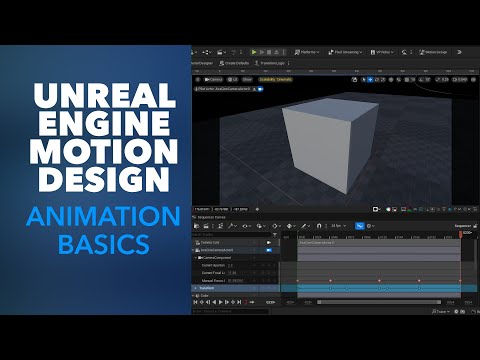
Task: Click the select mode cursor tool in viewport
Action: click(363, 80)
